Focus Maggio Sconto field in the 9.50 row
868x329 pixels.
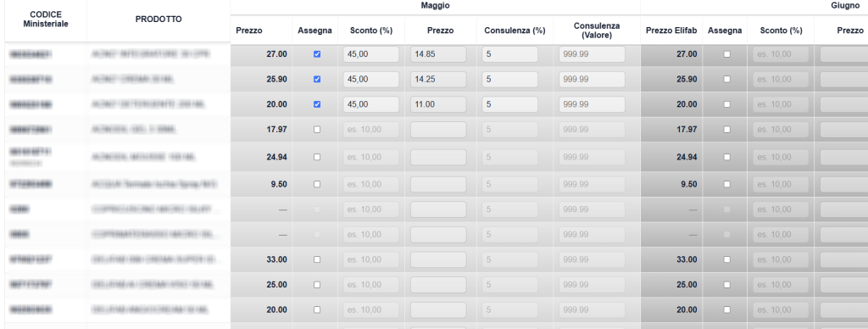tap(371, 185)
